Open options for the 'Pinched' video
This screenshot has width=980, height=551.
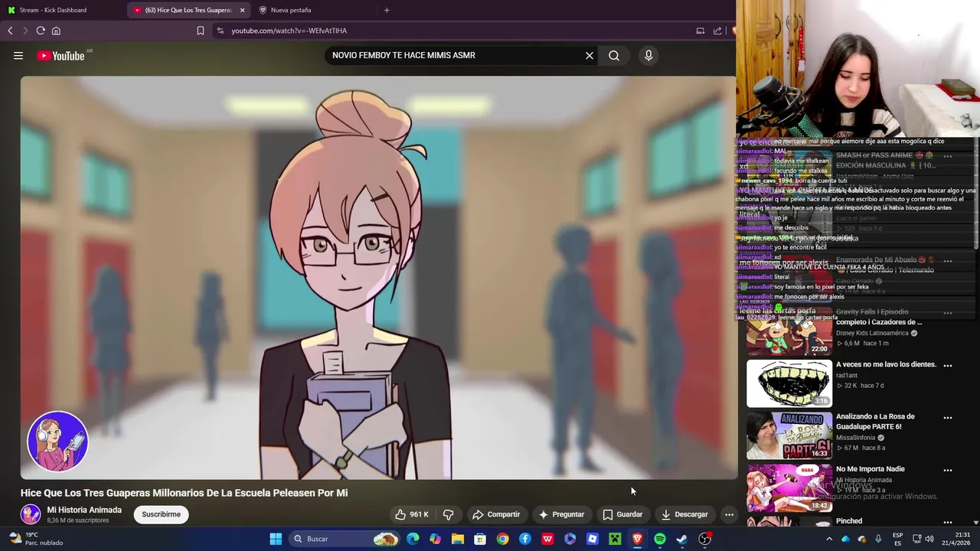(948, 522)
